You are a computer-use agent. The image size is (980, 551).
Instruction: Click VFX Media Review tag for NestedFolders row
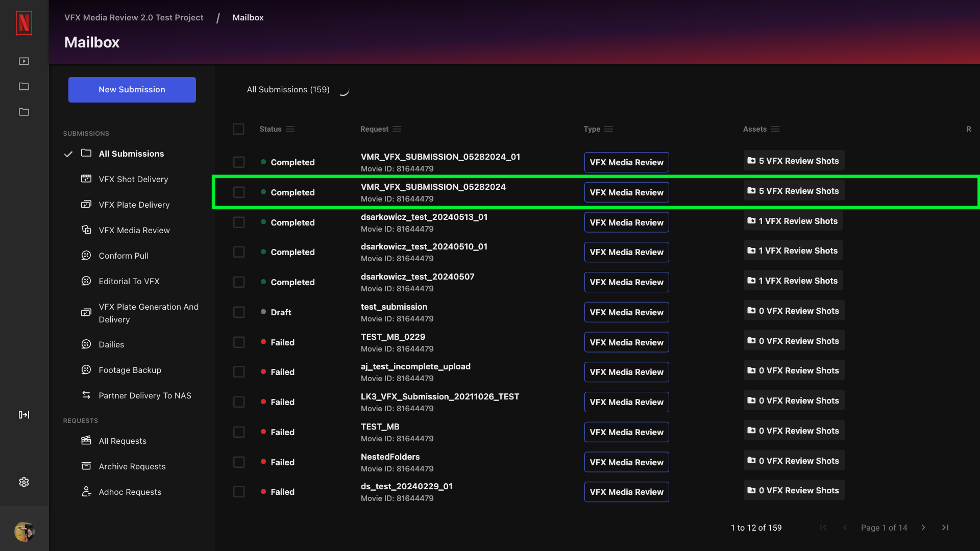coord(626,462)
